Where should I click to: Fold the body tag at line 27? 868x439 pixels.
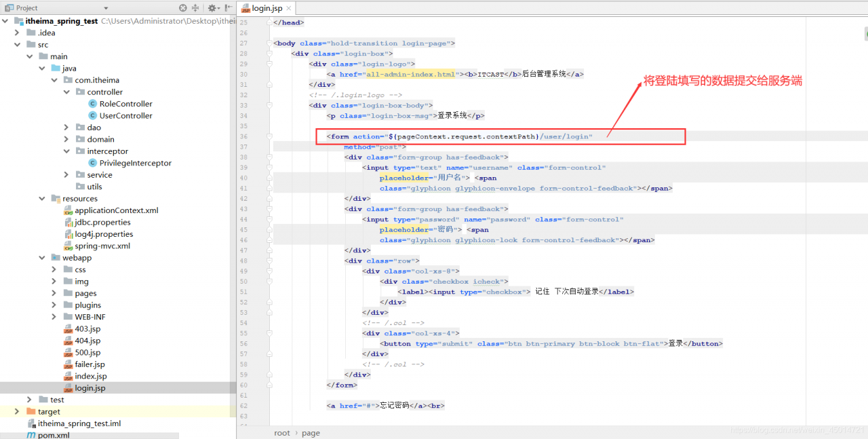[x=269, y=43]
